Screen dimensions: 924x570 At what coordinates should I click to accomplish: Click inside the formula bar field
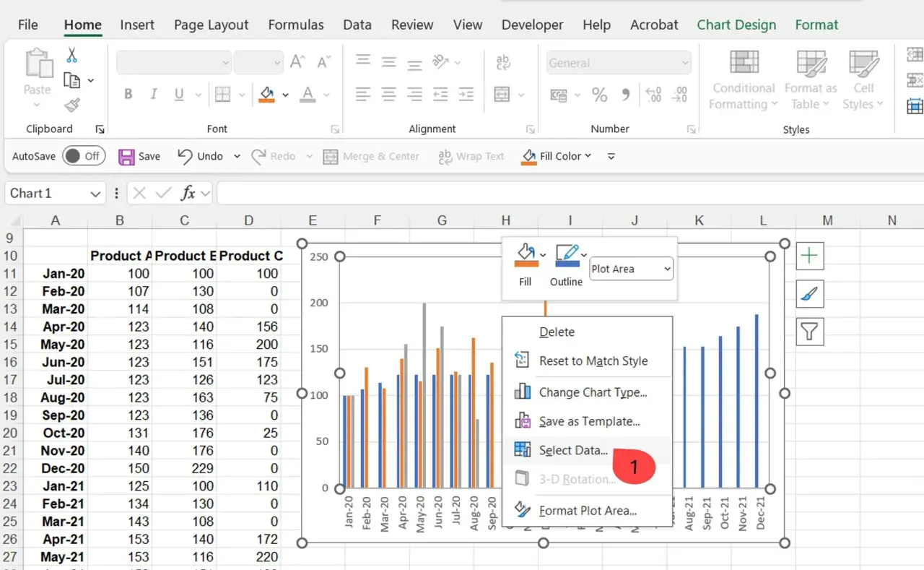coord(570,194)
